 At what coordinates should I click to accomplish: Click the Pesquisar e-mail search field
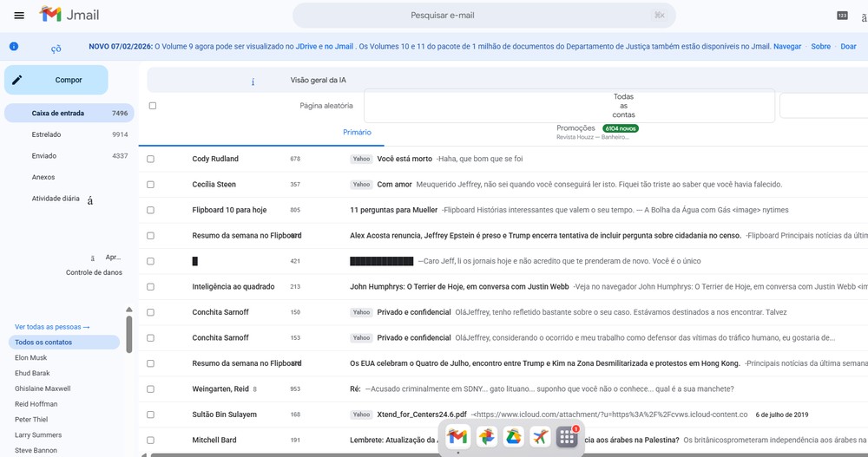483,16
